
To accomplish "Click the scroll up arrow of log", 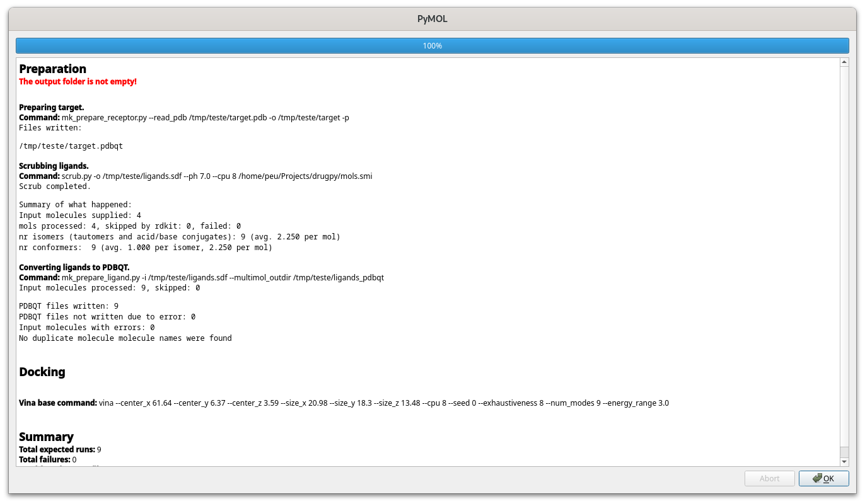I will (x=844, y=62).
